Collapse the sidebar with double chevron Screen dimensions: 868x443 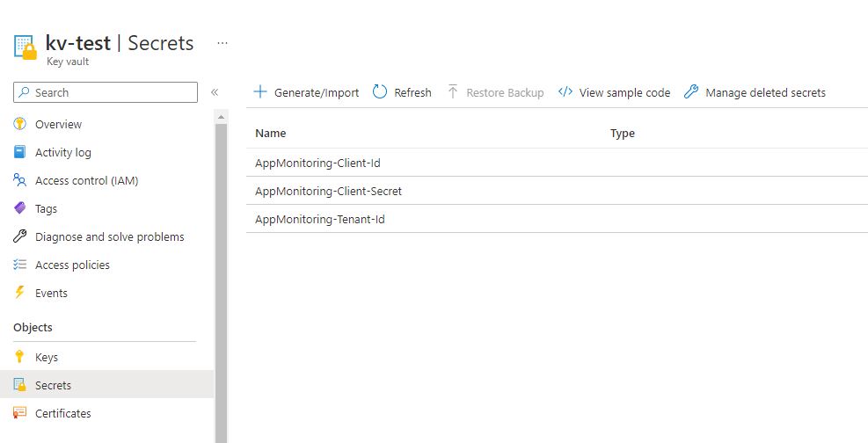[215, 92]
